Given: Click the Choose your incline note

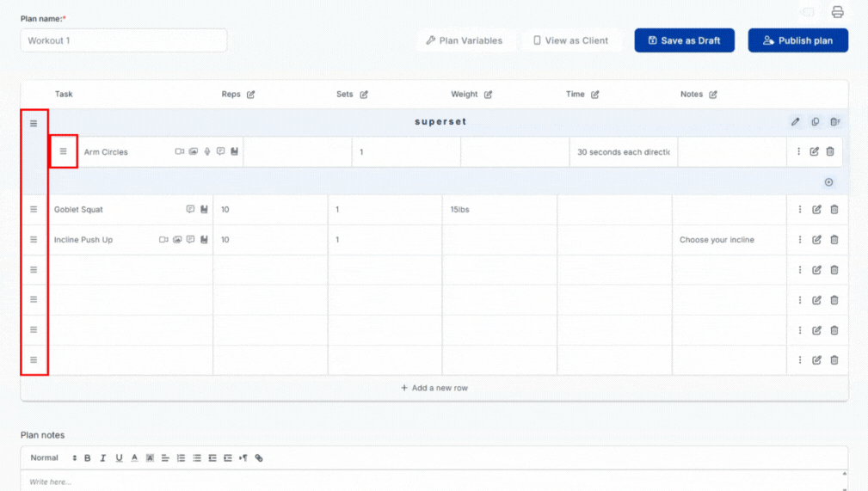Looking at the screenshot, I should tap(717, 240).
